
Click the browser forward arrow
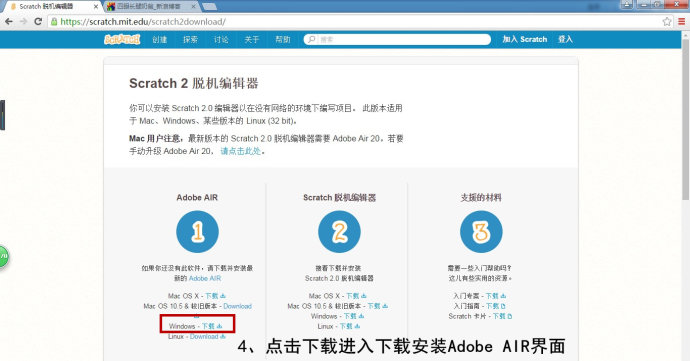coord(23,22)
